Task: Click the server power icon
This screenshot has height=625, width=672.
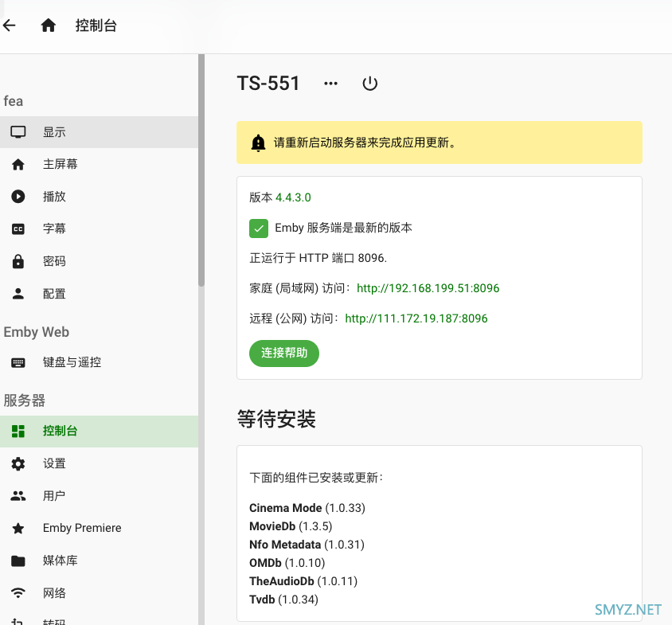Action: [370, 84]
